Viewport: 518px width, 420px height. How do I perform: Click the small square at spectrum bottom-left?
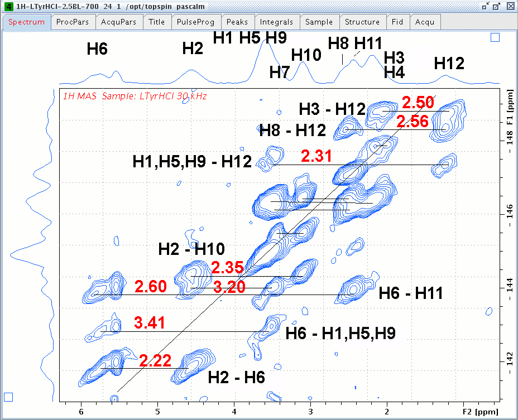(x=8, y=397)
